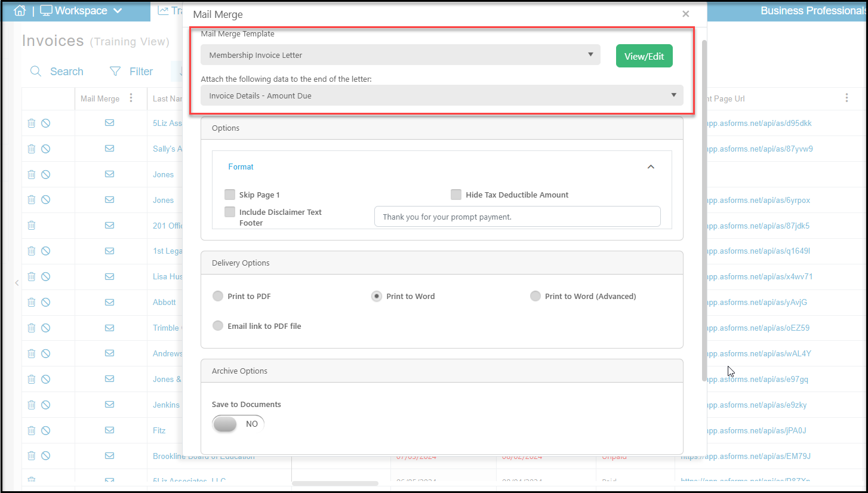Open the asforms link ending e9zky
Image resolution: width=868 pixels, height=493 pixels.
coord(757,405)
